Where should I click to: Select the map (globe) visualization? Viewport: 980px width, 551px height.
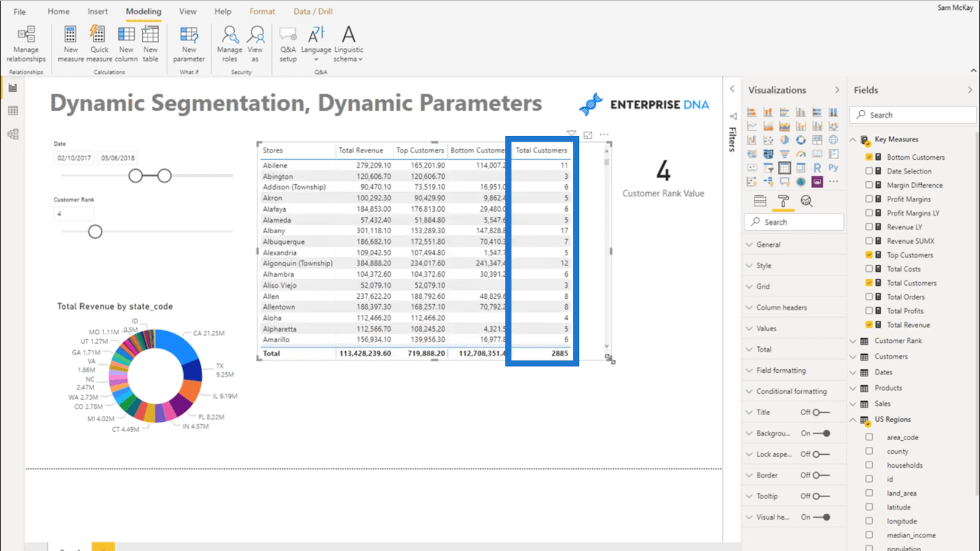point(834,140)
